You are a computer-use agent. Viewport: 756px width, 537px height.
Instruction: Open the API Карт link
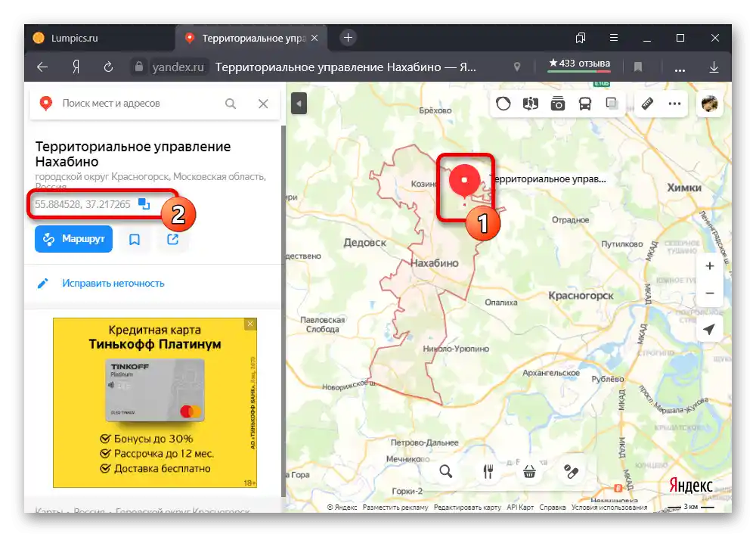[520, 507]
